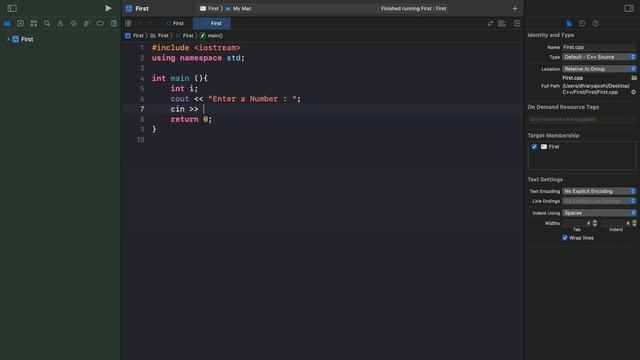Adjust Indent width stepper
The width and height of the screenshot is (640, 360).
click(x=634, y=223)
